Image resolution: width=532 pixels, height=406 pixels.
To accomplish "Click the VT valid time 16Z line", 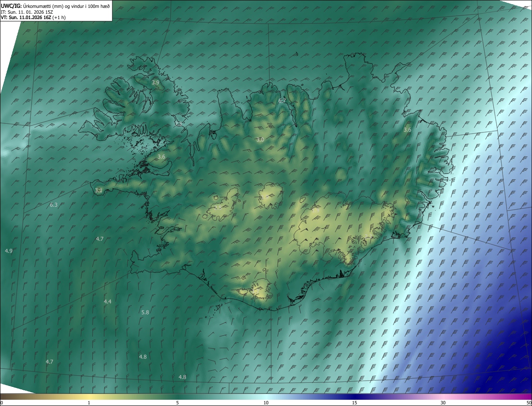I will (33, 17).
